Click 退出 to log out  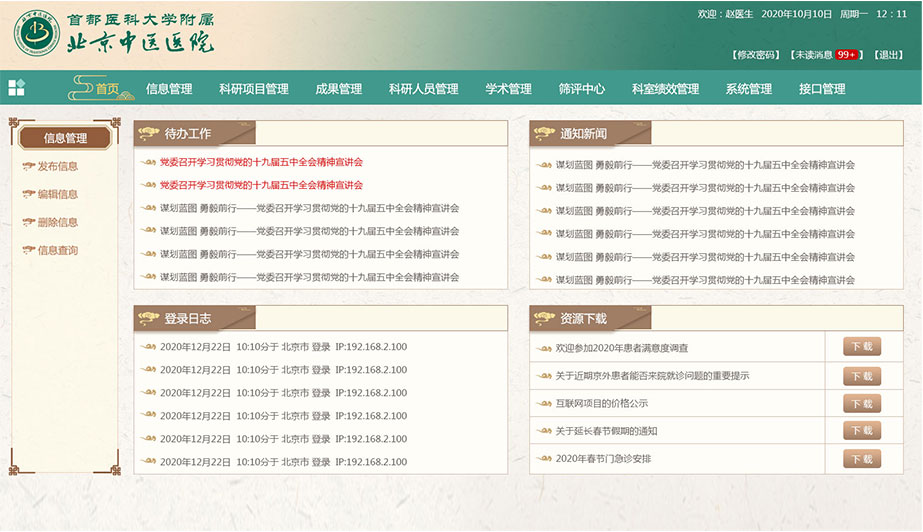(888, 55)
